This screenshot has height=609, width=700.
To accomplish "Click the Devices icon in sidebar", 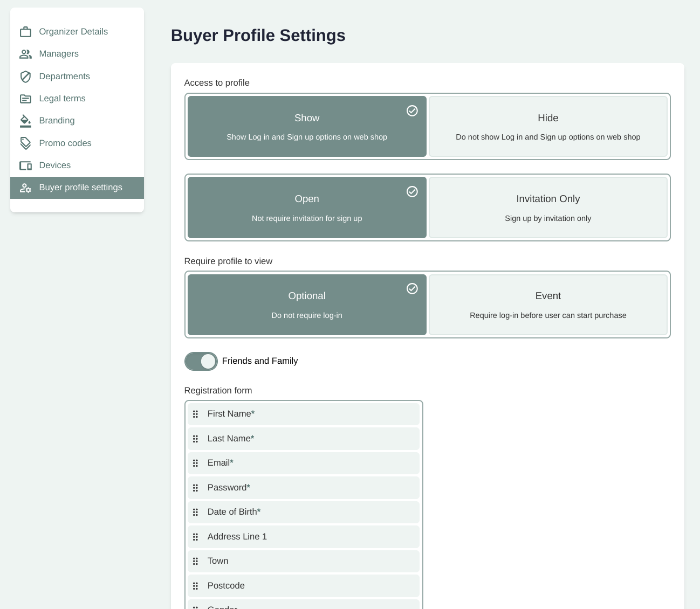I will [25, 165].
